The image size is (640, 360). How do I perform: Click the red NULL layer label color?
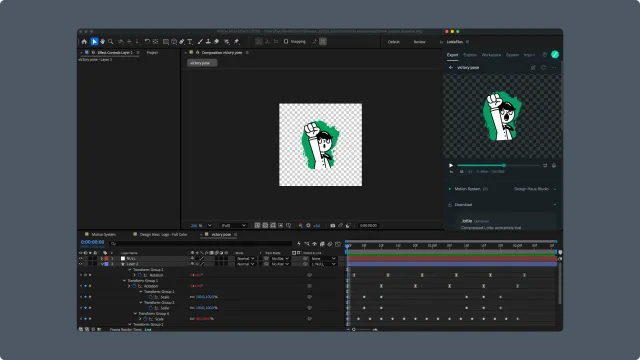[x=107, y=258]
